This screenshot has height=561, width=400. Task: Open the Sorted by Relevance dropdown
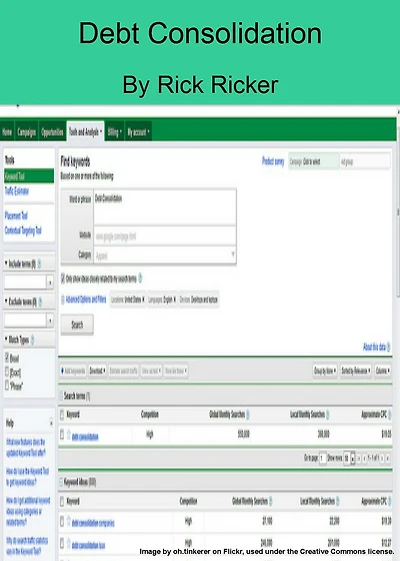[x=356, y=371]
